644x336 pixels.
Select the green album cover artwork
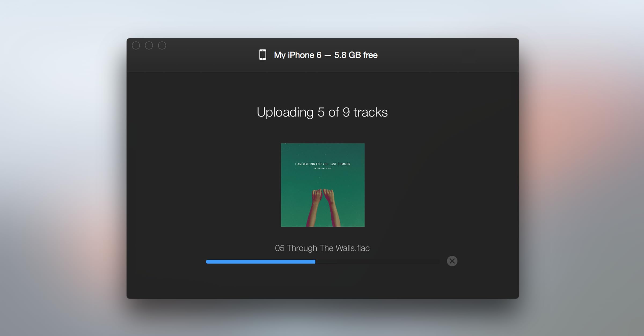coord(323,185)
